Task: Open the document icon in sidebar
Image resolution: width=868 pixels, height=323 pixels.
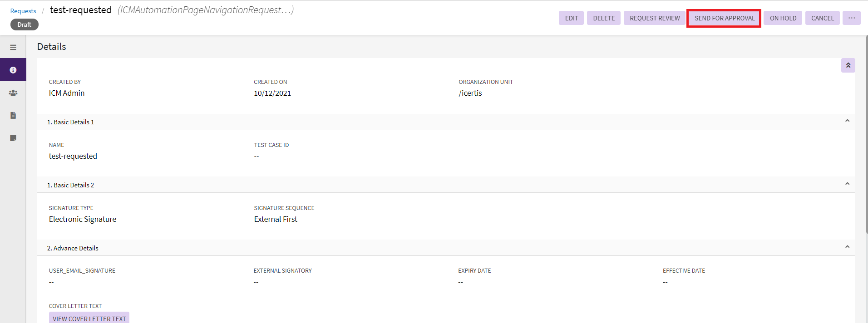Action: [13, 115]
